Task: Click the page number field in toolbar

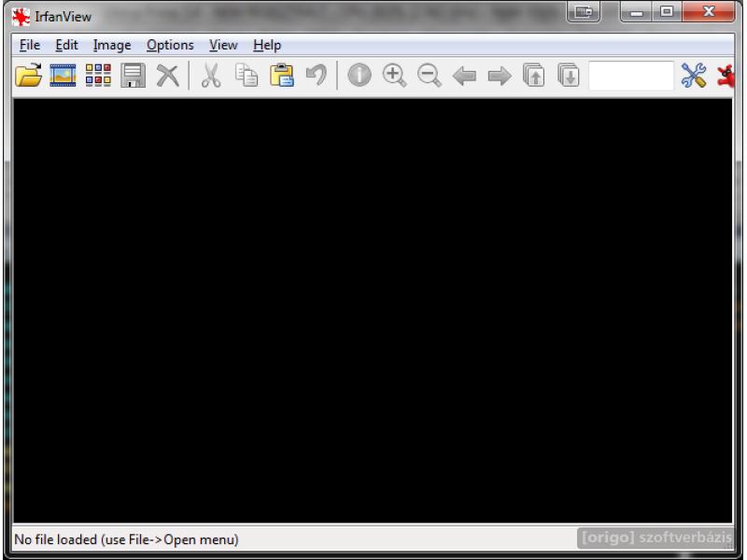Action: coord(631,76)
